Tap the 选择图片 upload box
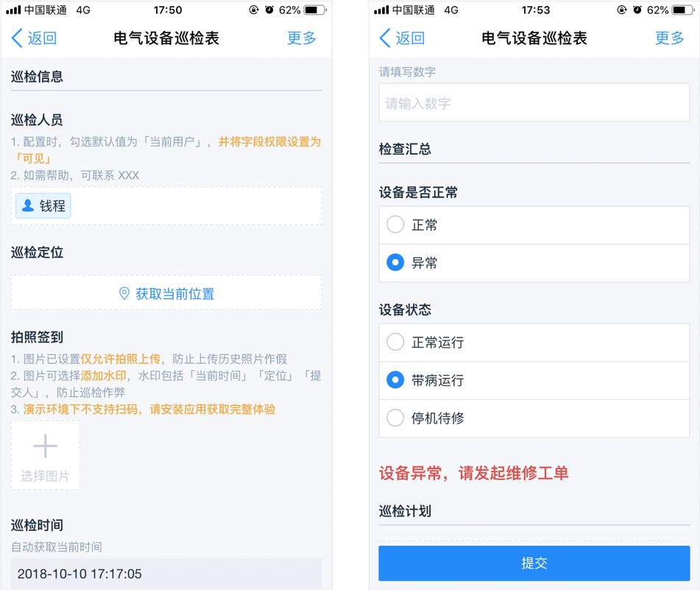 [46, 455]
